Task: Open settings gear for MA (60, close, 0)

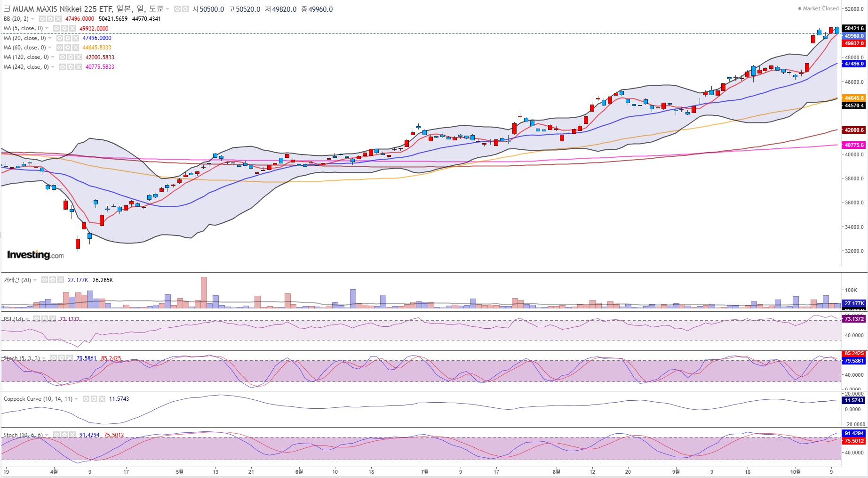Action: 67,48
